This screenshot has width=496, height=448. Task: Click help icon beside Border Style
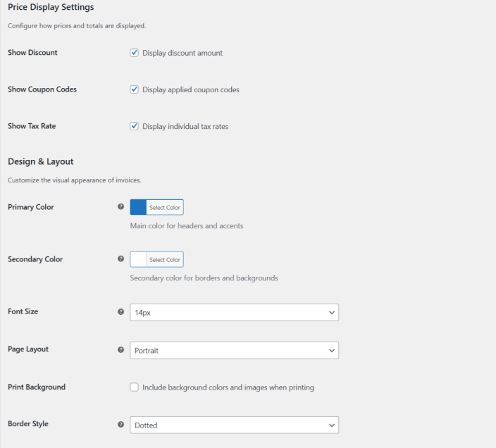120,425
